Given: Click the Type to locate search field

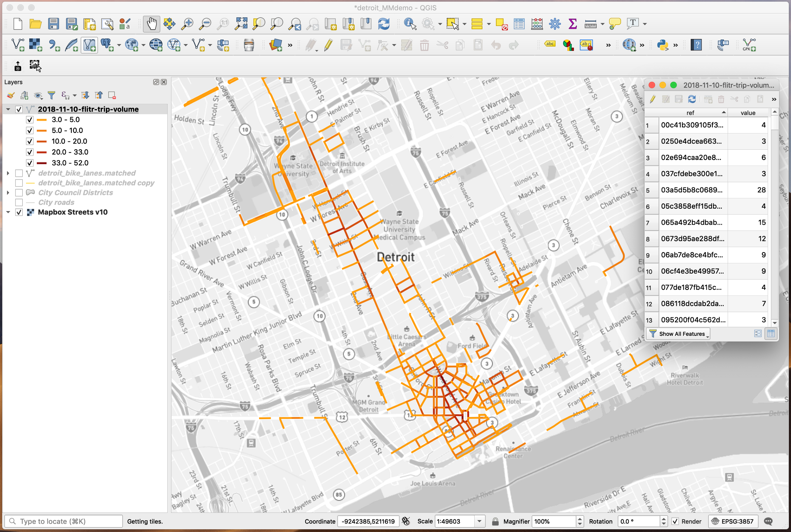Looking at the screenshot, I should 64,521.
